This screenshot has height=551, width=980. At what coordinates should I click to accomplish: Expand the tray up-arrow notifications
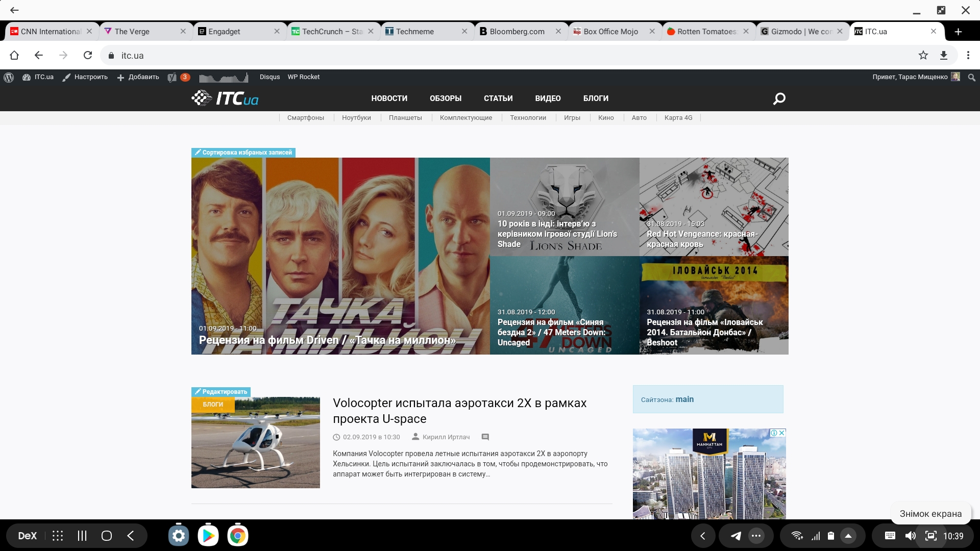pyautogui.click(x=848, y=536)
